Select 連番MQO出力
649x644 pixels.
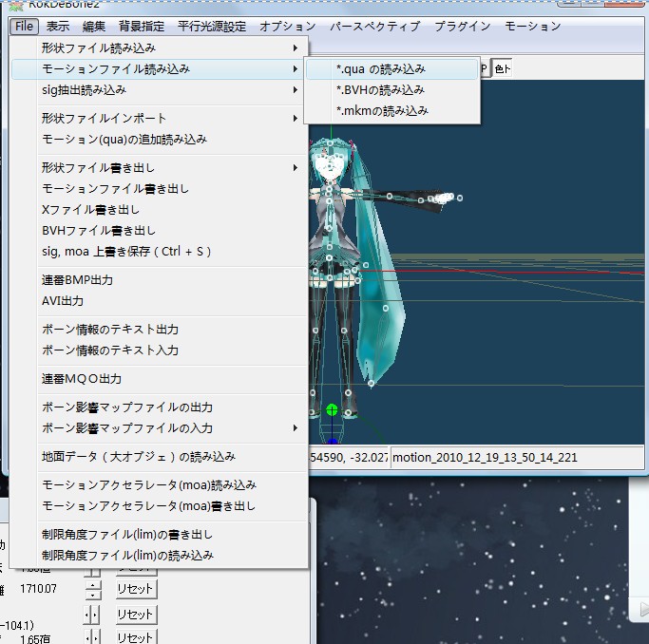(x=160, y=378)
